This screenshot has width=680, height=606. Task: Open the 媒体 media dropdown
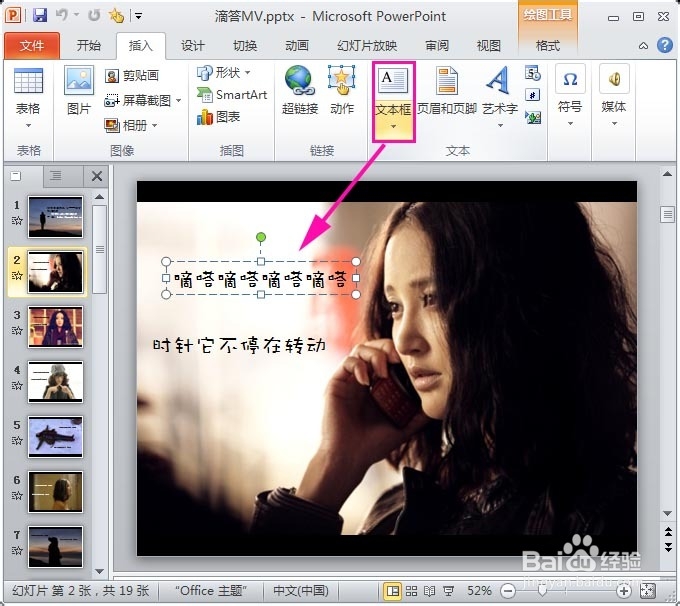pos(614,95)
